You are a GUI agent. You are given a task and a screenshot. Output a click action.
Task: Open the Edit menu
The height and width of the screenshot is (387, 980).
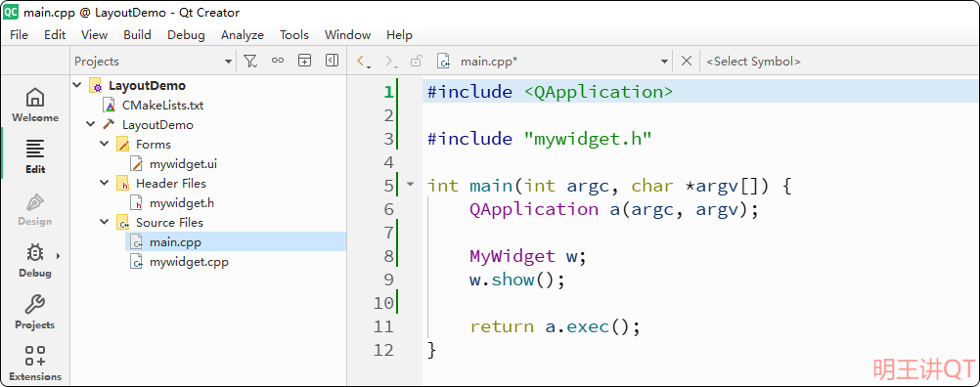(x=55, y=35)
